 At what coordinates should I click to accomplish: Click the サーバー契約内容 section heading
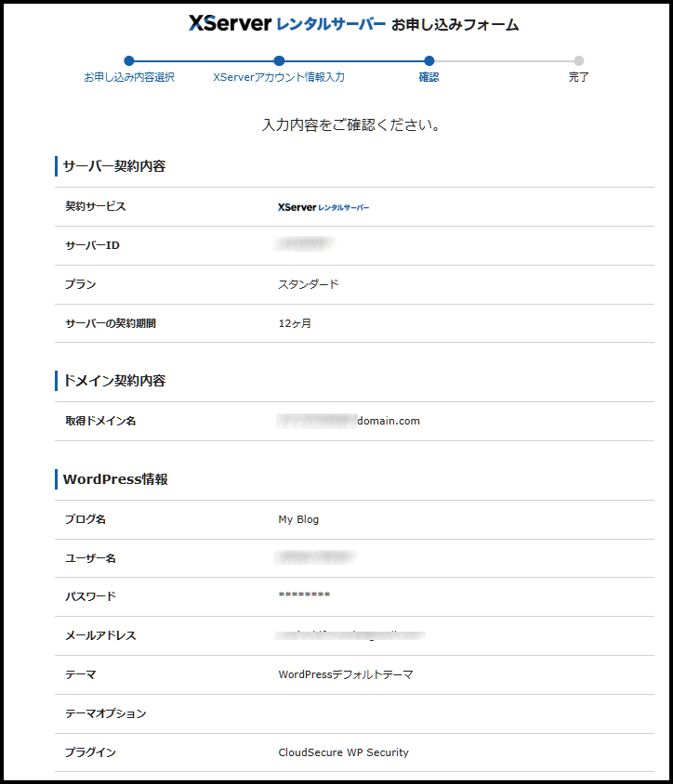114,166
